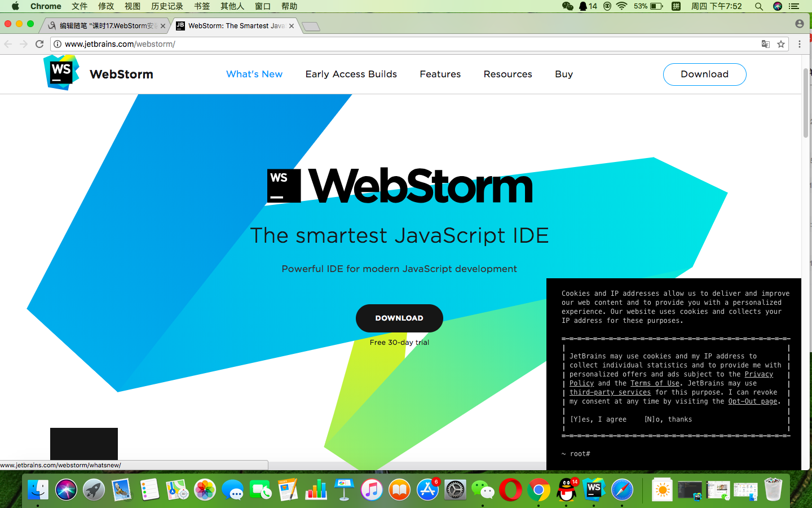The width and height of the screenshot is (812, 508).
Task: Accept cookies with [Y]es, I agree
Action: point(598,419)
